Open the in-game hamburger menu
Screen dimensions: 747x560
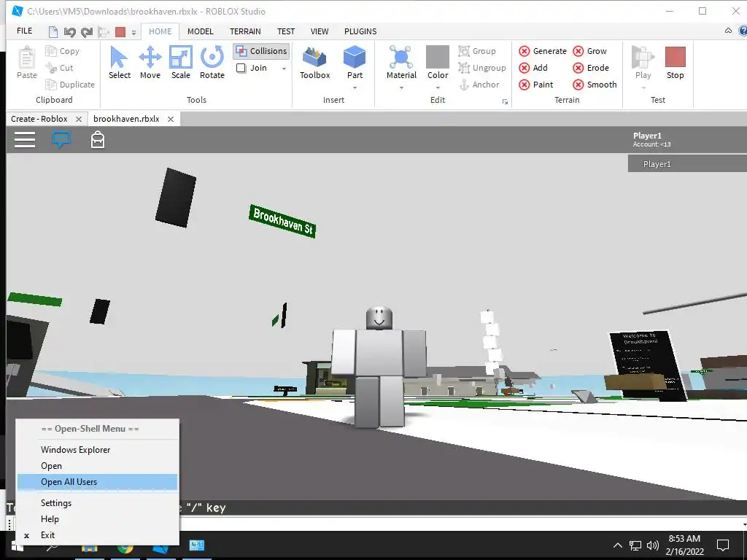25,140
